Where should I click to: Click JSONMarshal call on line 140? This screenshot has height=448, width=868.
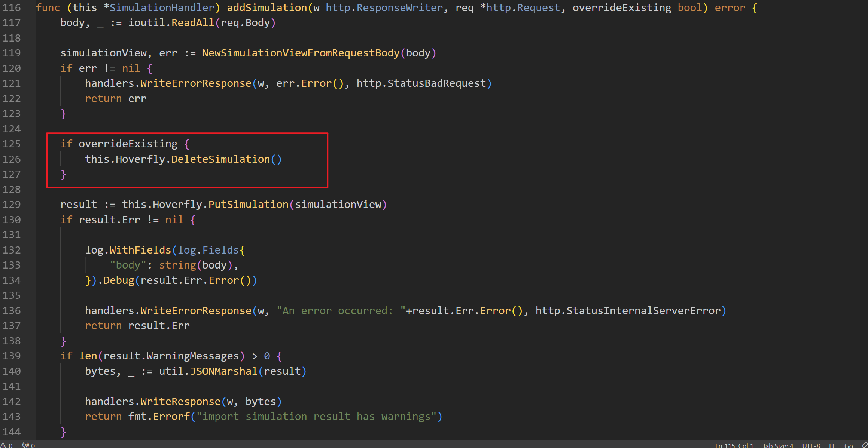point(223,371)
